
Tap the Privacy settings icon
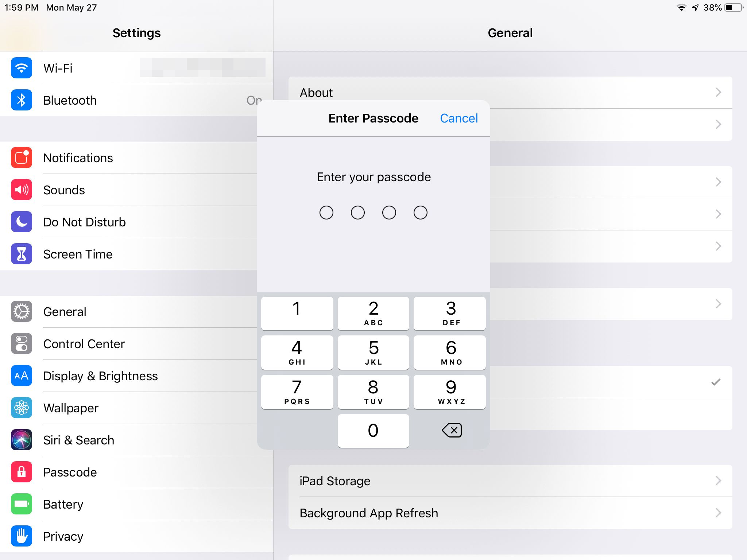tap(22, 536)
